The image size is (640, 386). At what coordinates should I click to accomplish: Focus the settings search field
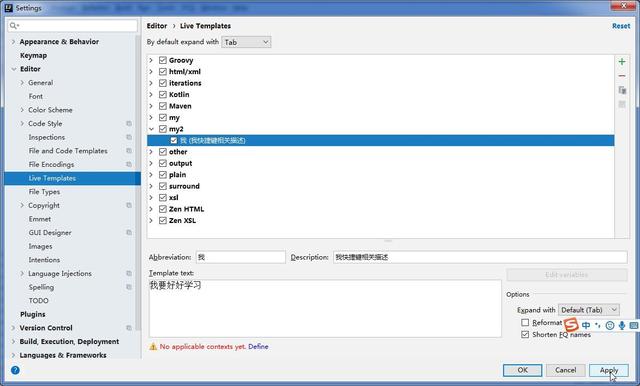tap(73, 26)
